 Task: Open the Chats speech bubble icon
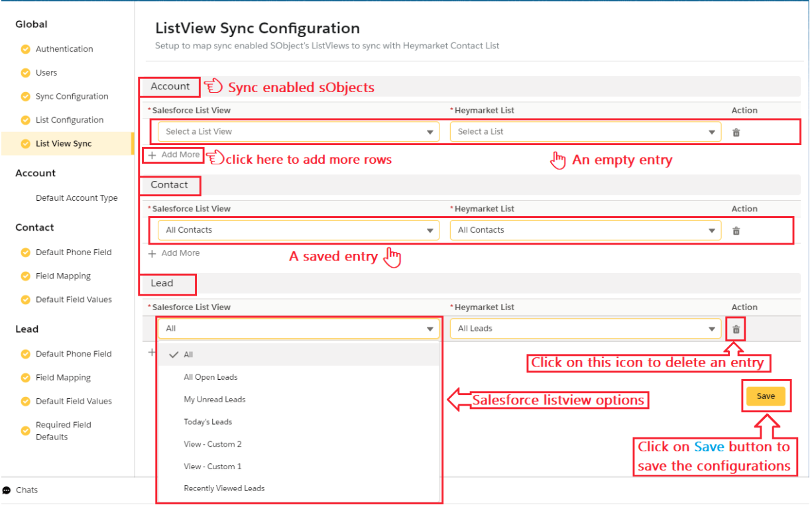pos(7,490)
